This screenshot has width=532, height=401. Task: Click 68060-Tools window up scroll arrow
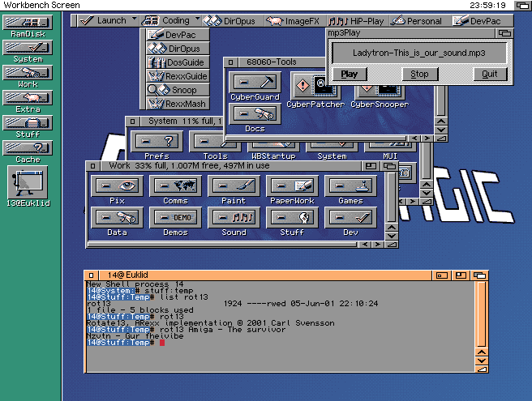[441, 121]
